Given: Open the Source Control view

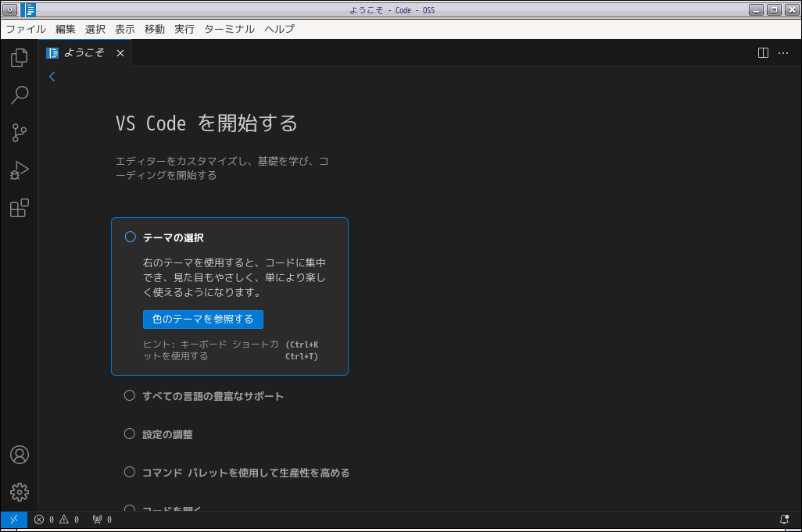Looking at the screenshot, I should (x=19, y=133).
